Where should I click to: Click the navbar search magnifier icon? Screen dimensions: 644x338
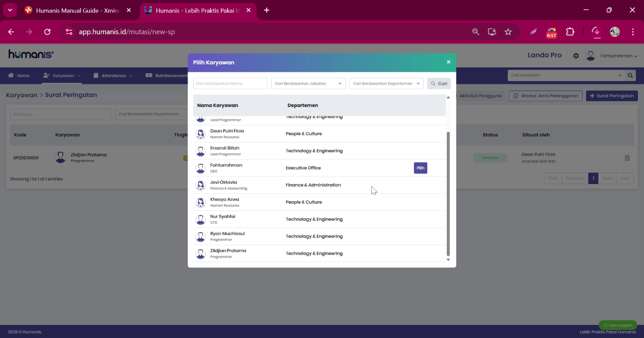[630, 75]
